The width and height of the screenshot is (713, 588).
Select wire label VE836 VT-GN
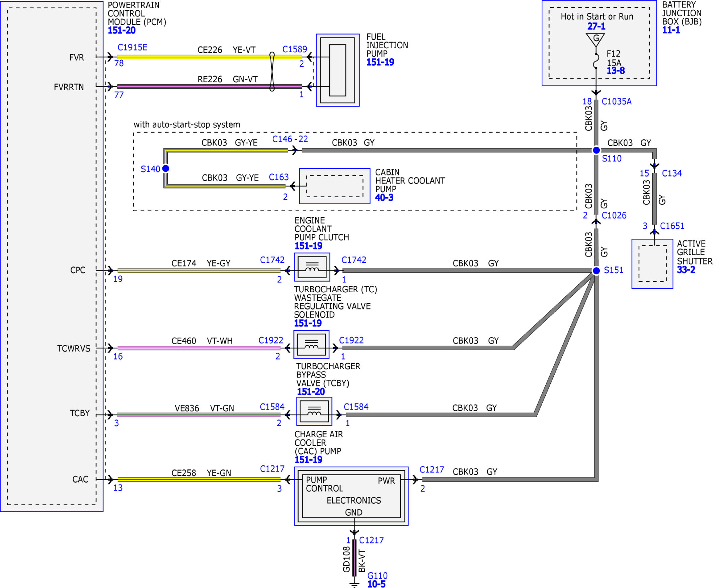pos(205,409)
